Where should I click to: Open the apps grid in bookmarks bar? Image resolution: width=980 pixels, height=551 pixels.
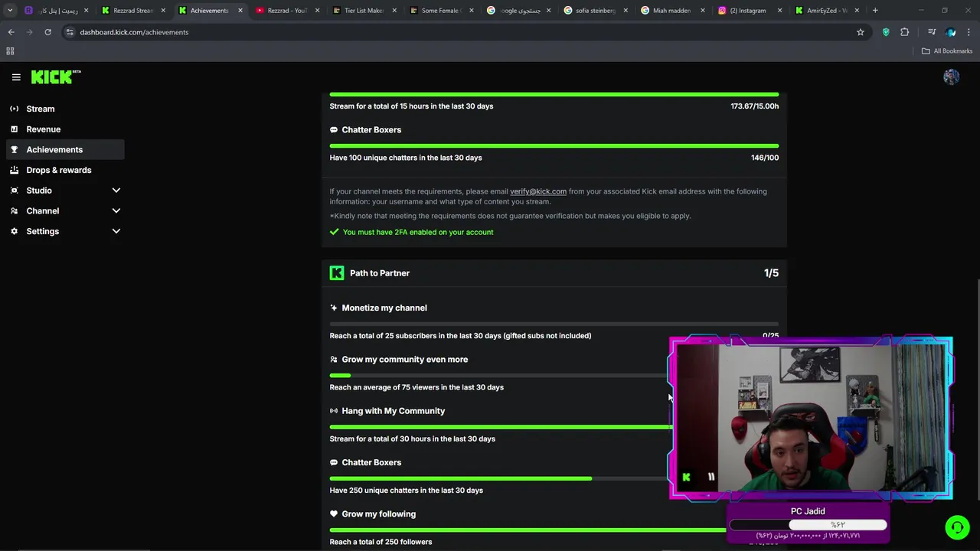(10, 51)
